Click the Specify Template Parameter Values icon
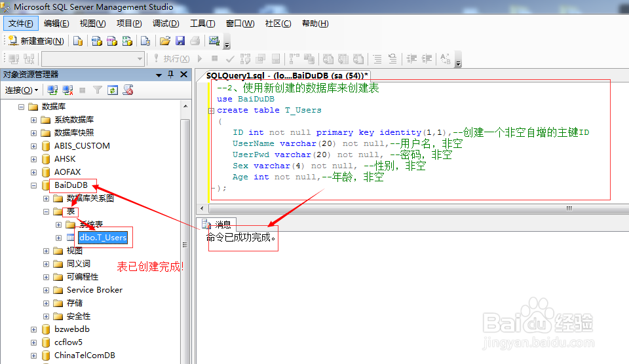Image resolution: width=629 pixels, height=364 pixels. [446, 59]
